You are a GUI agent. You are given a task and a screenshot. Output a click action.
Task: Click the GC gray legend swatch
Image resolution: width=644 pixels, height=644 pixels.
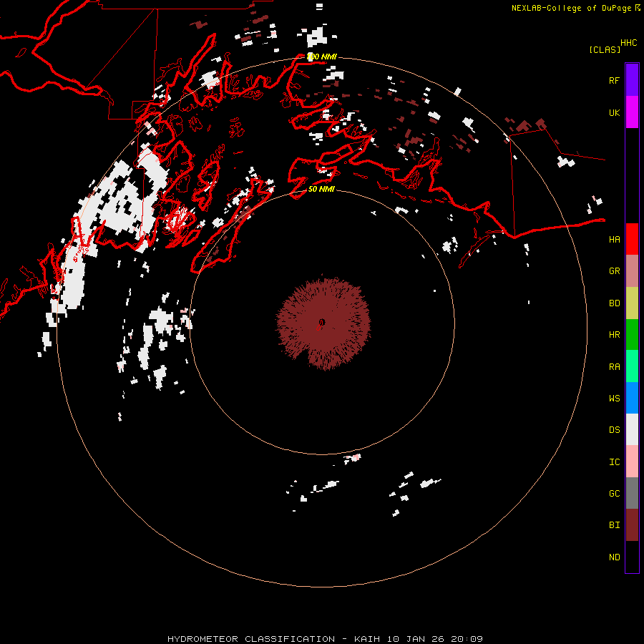(632, 493)
